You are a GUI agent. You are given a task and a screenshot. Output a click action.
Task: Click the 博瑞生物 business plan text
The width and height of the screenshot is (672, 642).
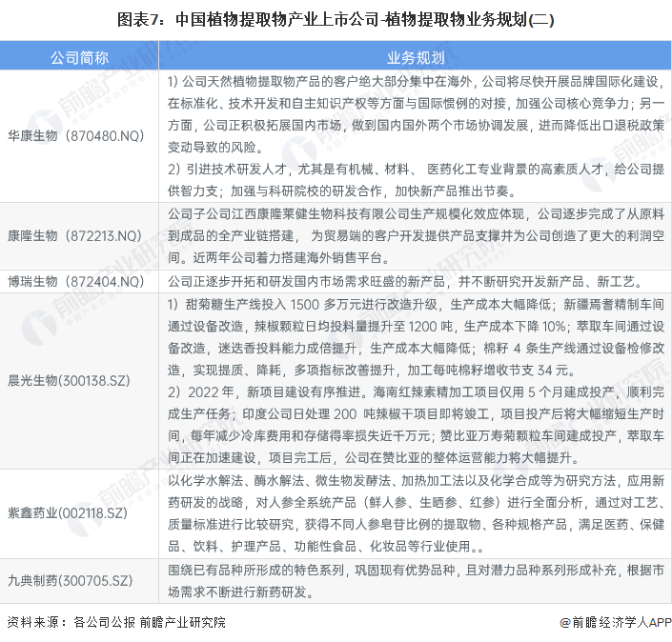click(x=405, y=282)
